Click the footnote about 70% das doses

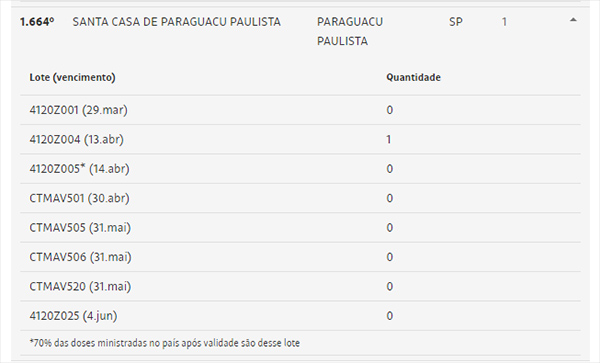coord(165,343)
